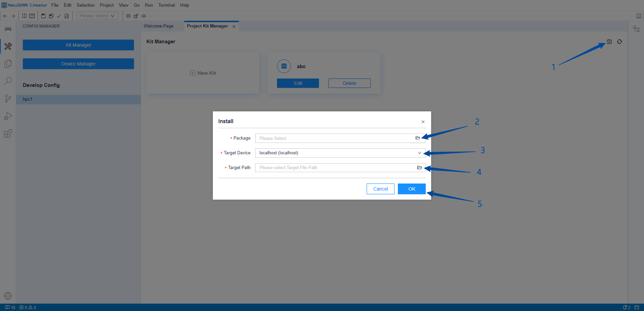The image size is (644, 311).
Task: Click the car icon in activity bar
Action: (8, 29)
